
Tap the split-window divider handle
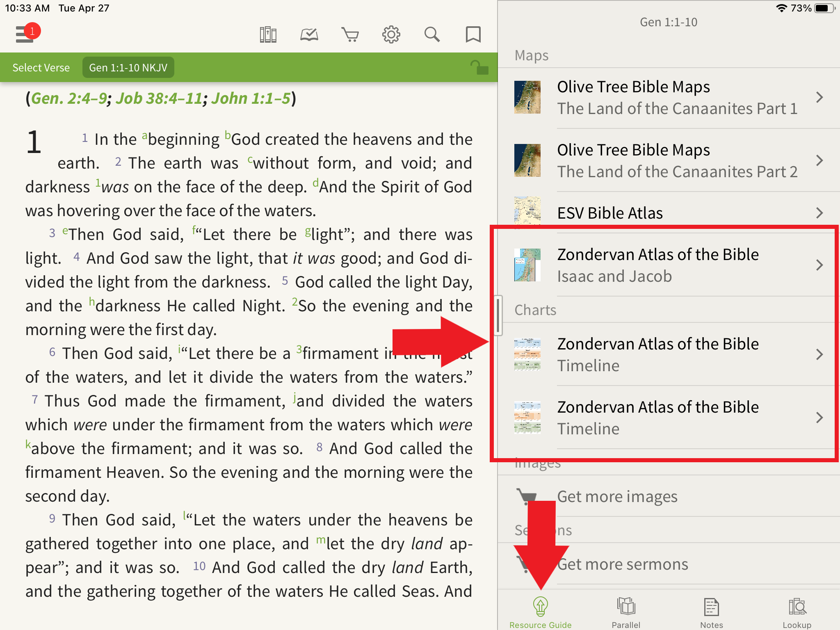pyautogui.click(x=498, y=315)
